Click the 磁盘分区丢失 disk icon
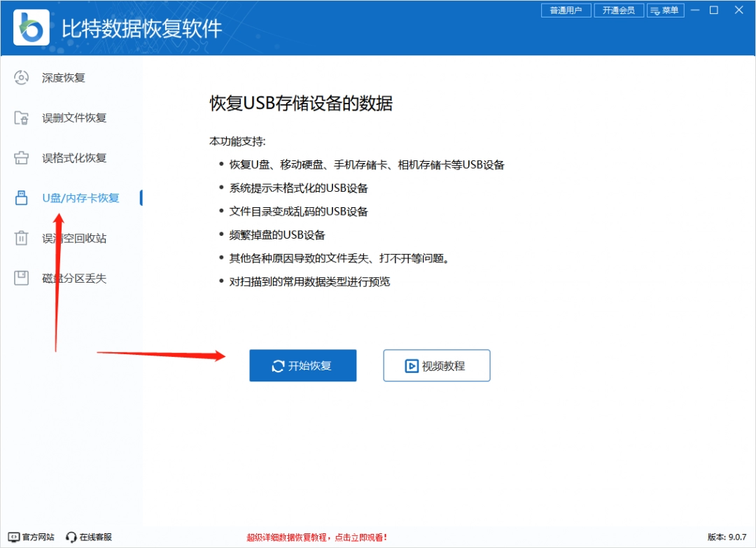 pyautogui.click(x=21, y=278)
